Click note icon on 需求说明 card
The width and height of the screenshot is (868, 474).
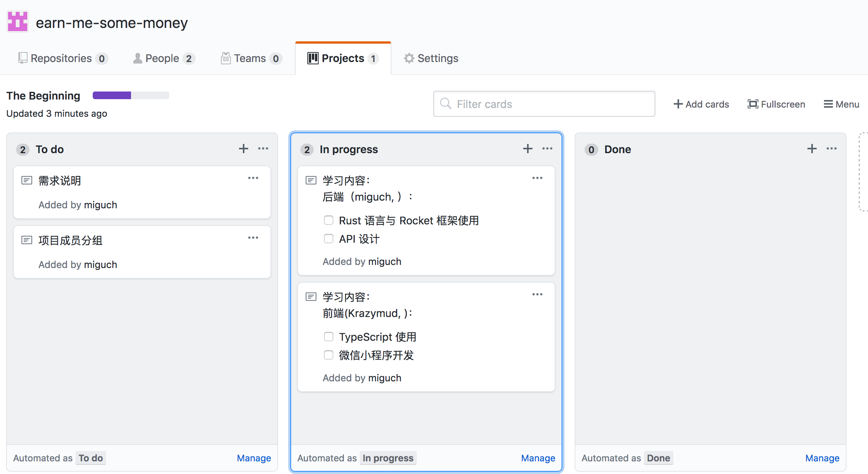point(27,180)
